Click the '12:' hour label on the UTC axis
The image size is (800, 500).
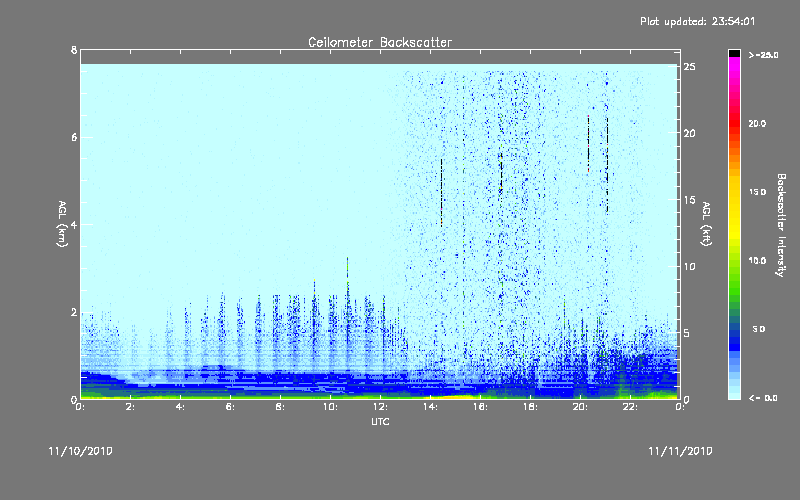(381, 407)
